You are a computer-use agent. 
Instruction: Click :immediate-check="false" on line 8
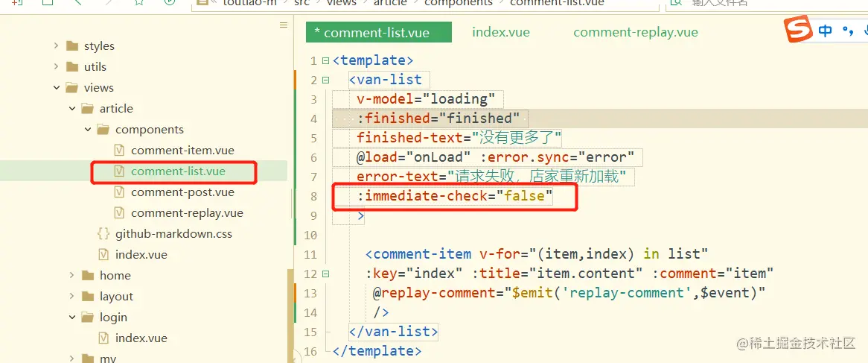point(455,196)
